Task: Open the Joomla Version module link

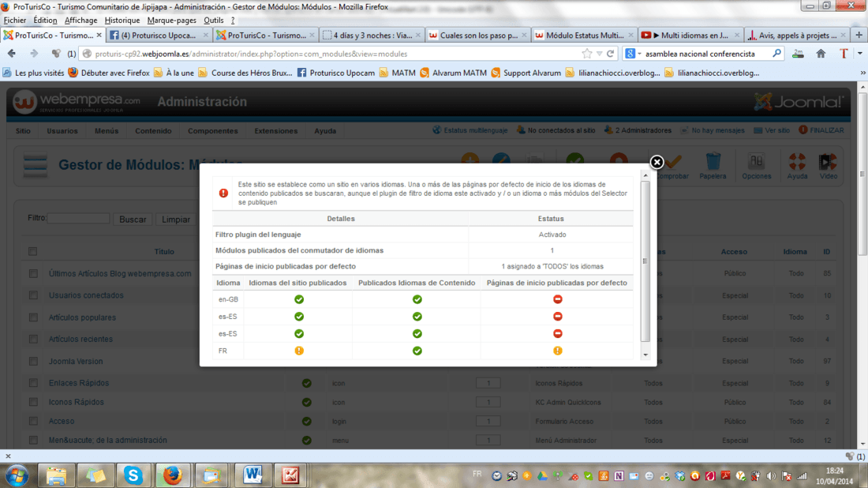Action: point(76,361)
